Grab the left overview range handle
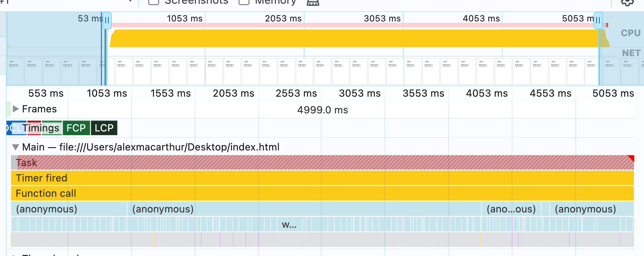This screenshot has height=256, width=644. [x=107, y=21]
